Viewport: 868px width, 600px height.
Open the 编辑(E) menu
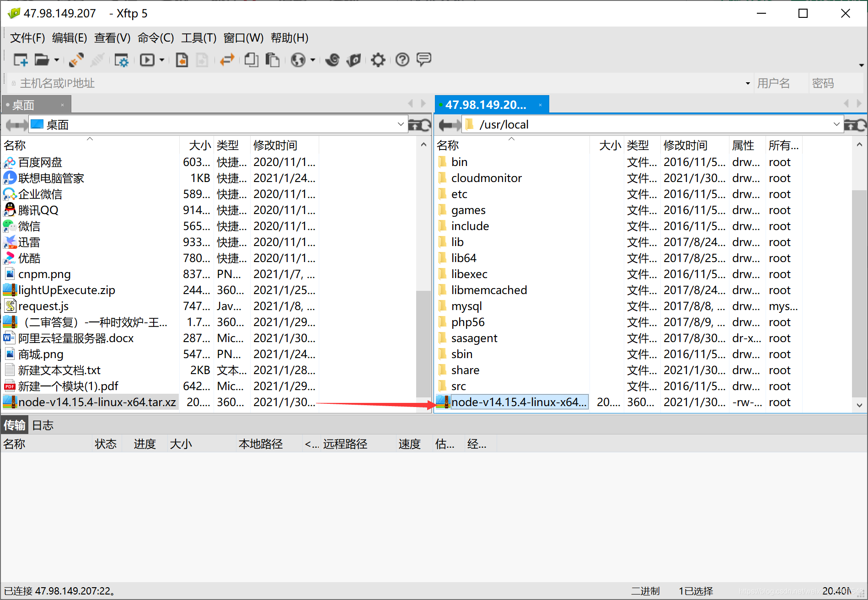point(70,38)
